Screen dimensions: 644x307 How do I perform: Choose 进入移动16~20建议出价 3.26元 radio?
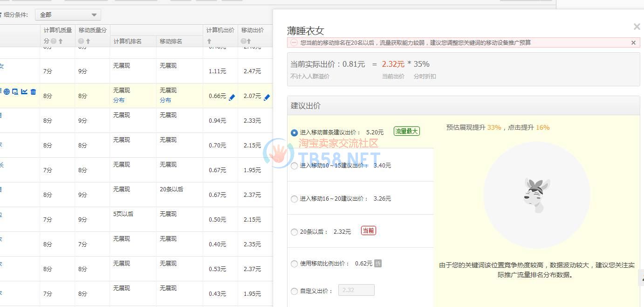[294, 199]
